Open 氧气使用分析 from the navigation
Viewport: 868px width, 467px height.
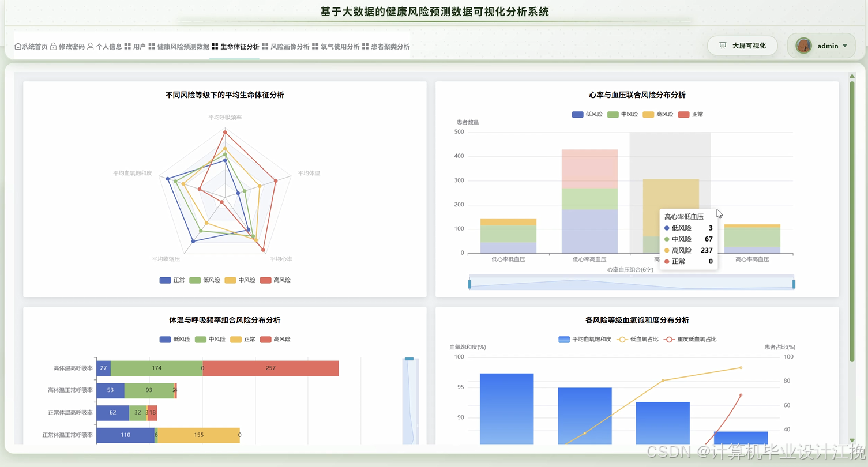pyautogui.click(x=336, y=47)
